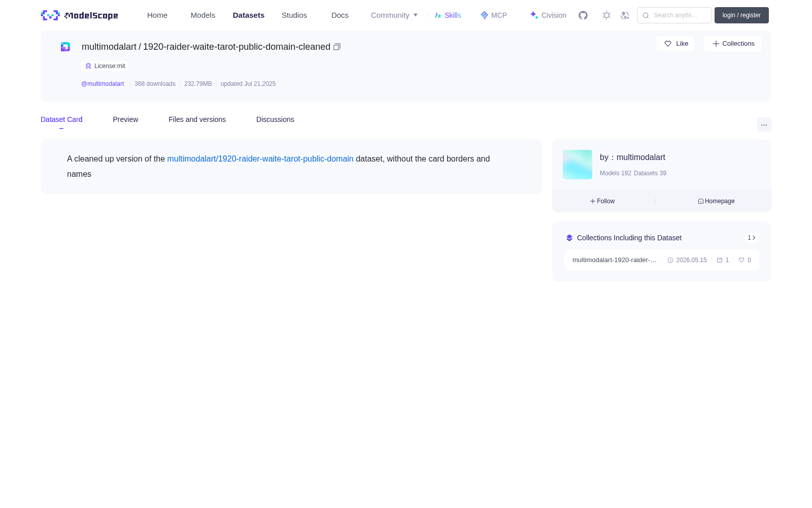812x508 pixels.
Task: Click the "updated Jul 21,2025" text
Action: click(x=248, y=84)
